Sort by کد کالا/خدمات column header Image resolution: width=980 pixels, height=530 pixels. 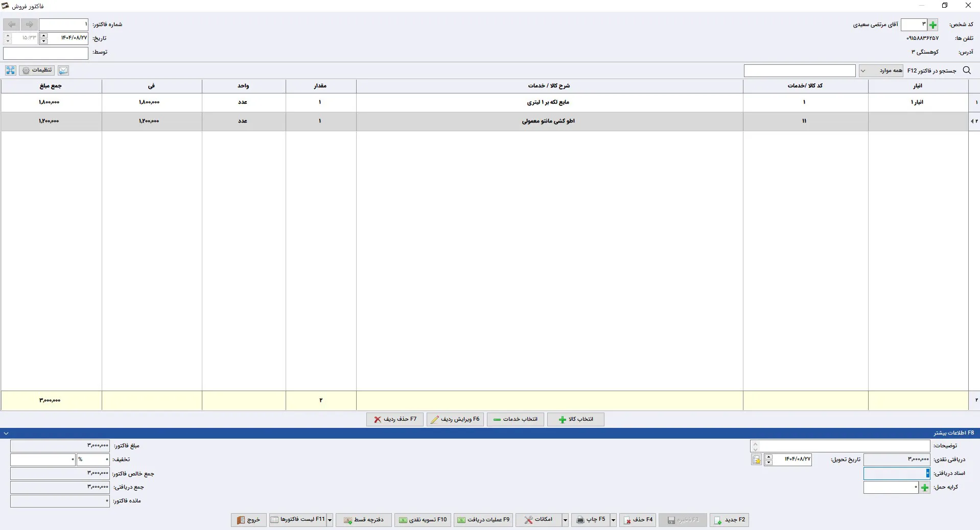click(x=805, y=86)
